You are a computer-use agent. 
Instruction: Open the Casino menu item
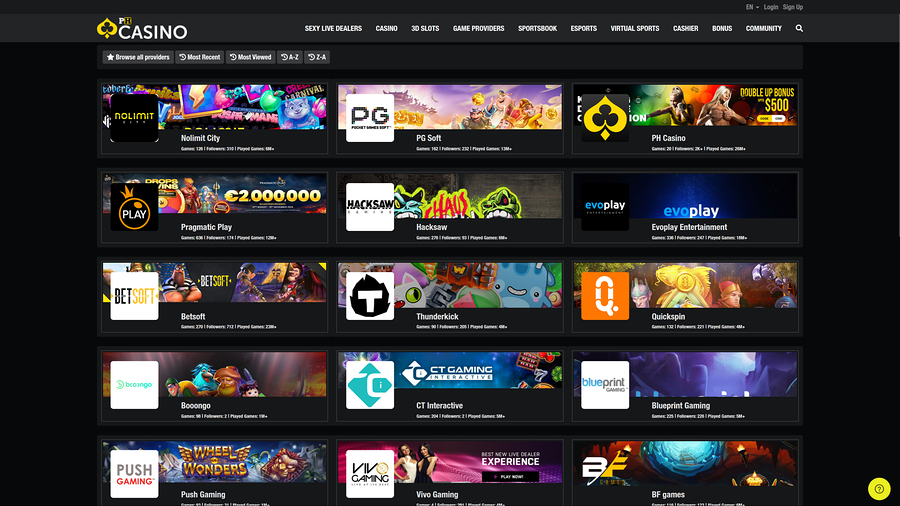coord(386,28)
